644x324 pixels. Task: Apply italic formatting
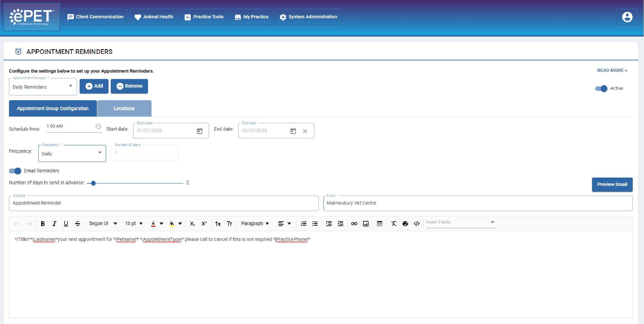[54, 224]
